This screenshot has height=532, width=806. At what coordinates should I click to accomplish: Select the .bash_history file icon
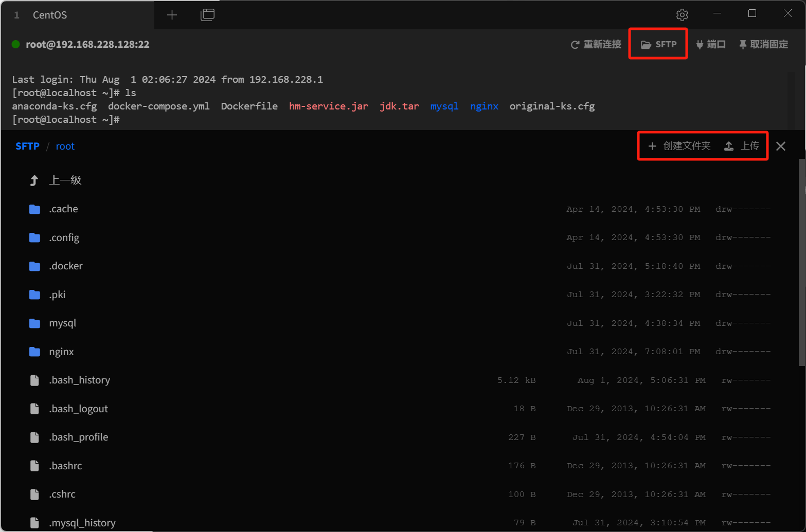[34, 380]
